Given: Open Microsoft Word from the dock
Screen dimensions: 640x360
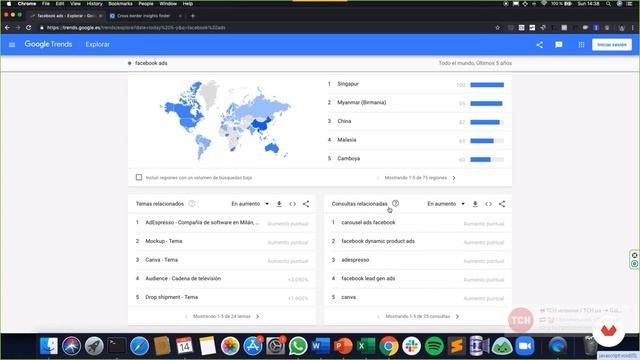Looking at the screenshot, I should (320, 346).
